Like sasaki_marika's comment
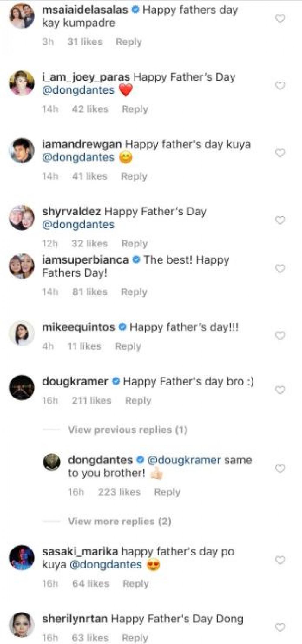 280,560
